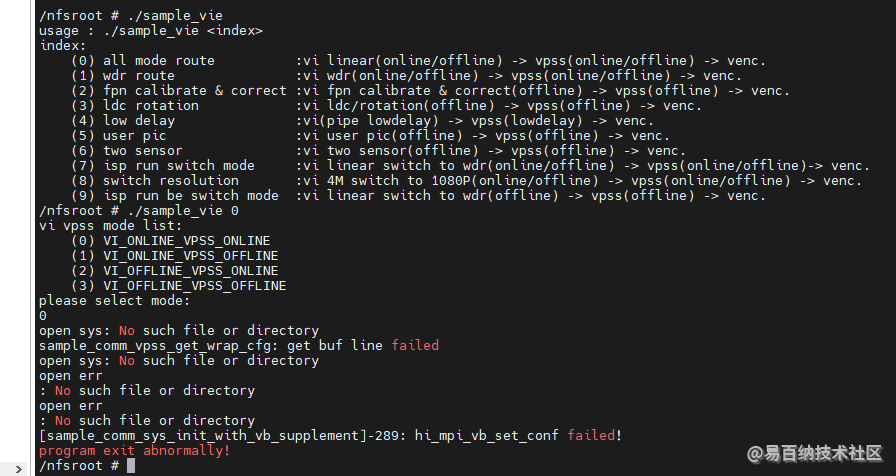Expand the chevron arrow at bottom-left corner
The image size is (896, 476).
point(19,469)
